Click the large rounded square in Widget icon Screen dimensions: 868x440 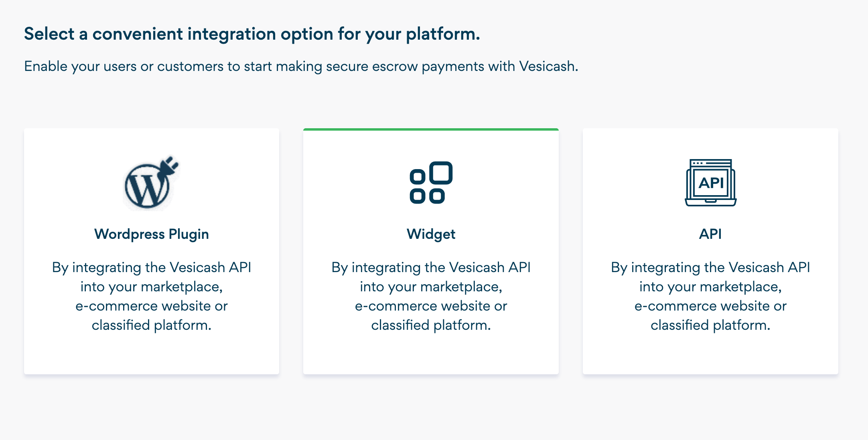(x=441, y=173)
